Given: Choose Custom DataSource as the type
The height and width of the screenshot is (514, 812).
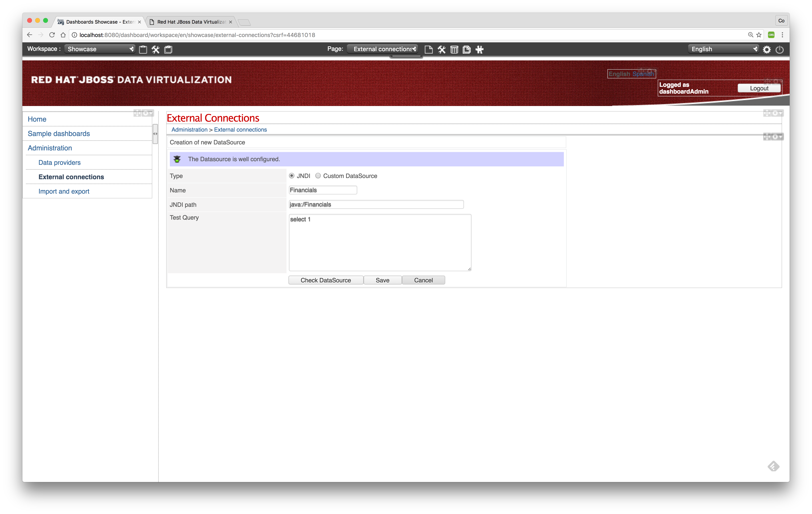Looking at the screenshot, I should (318, 176).
